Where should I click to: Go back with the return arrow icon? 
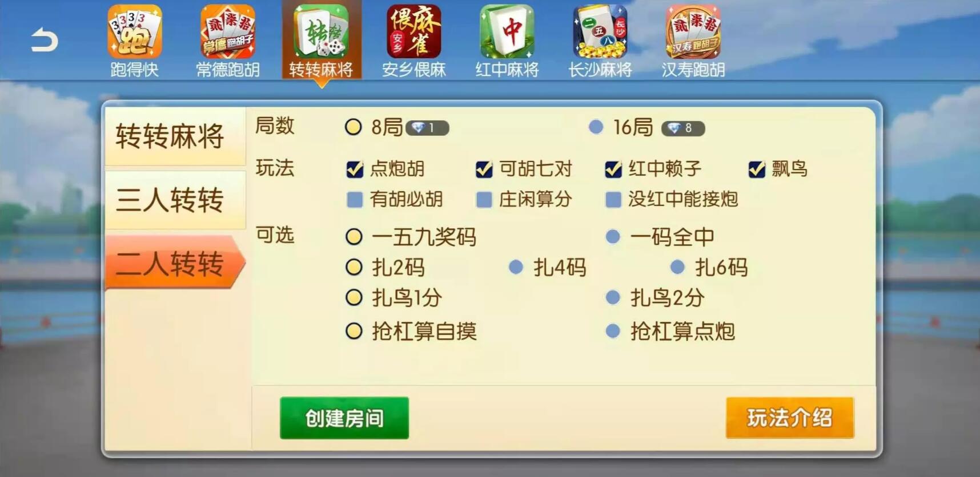click(45, 40)
